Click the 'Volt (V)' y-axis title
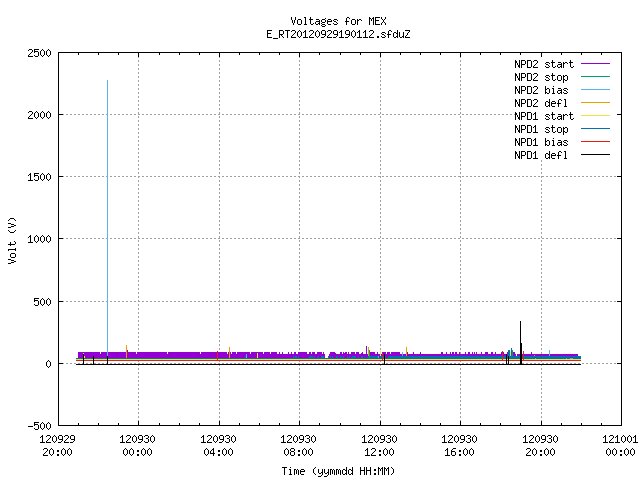 pyautogui.click(x=12, y=240)
